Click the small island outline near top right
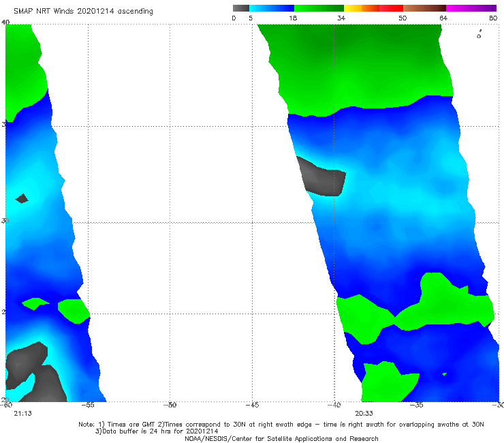Screen dimensions: 504x443 click(479, 35)
